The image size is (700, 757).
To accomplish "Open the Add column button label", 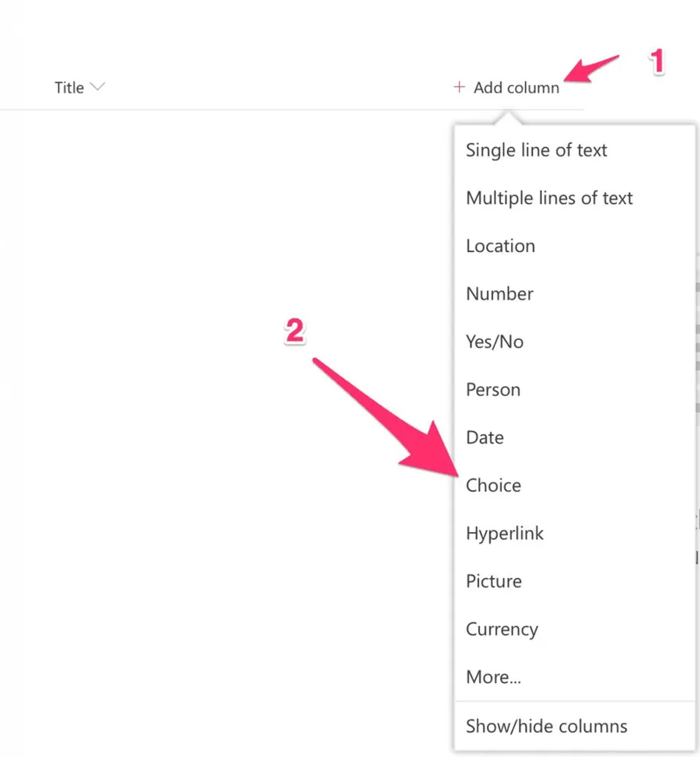I will coord(516,88).
